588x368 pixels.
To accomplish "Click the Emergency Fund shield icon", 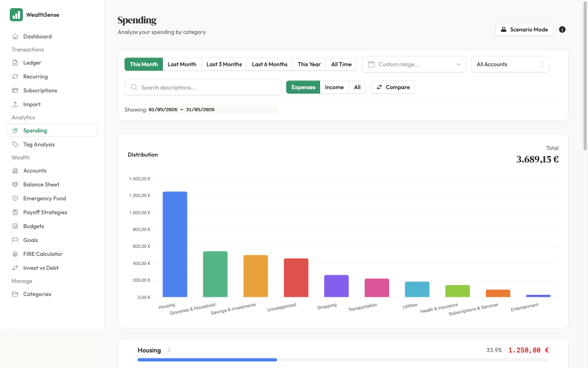I will 15,198.
